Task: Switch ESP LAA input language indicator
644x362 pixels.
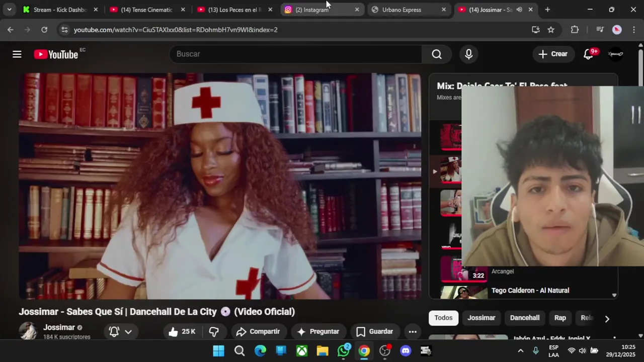Action: click(x=553, y=351)
